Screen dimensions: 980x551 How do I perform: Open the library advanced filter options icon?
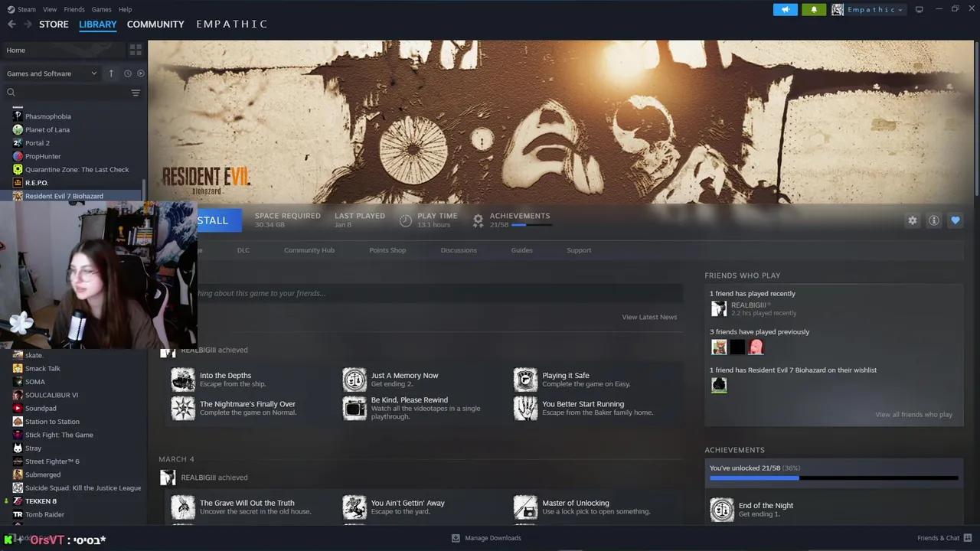[136, 93]
